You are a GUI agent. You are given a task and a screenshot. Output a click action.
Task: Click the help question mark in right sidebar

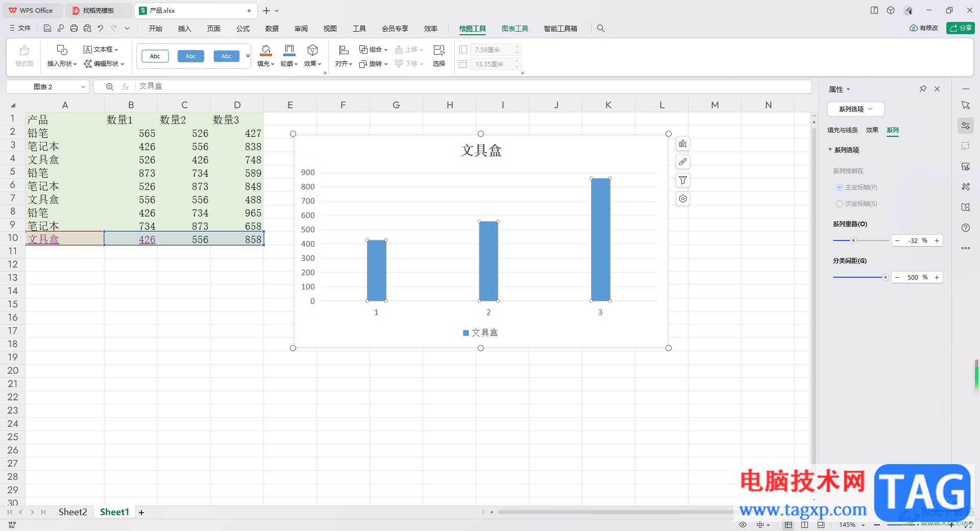click(x=966, y=228)
